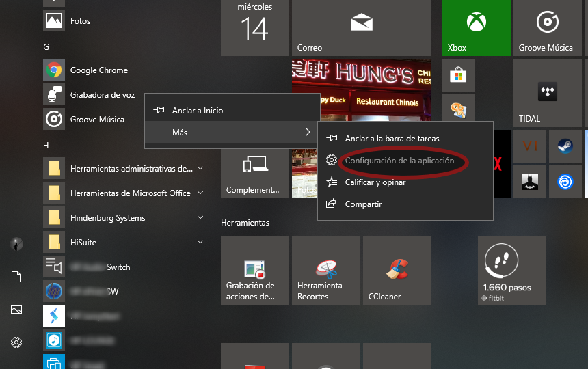Expand Herramientas administrativas folder chevron
This screenshot has height=369, width=588.
200,168
